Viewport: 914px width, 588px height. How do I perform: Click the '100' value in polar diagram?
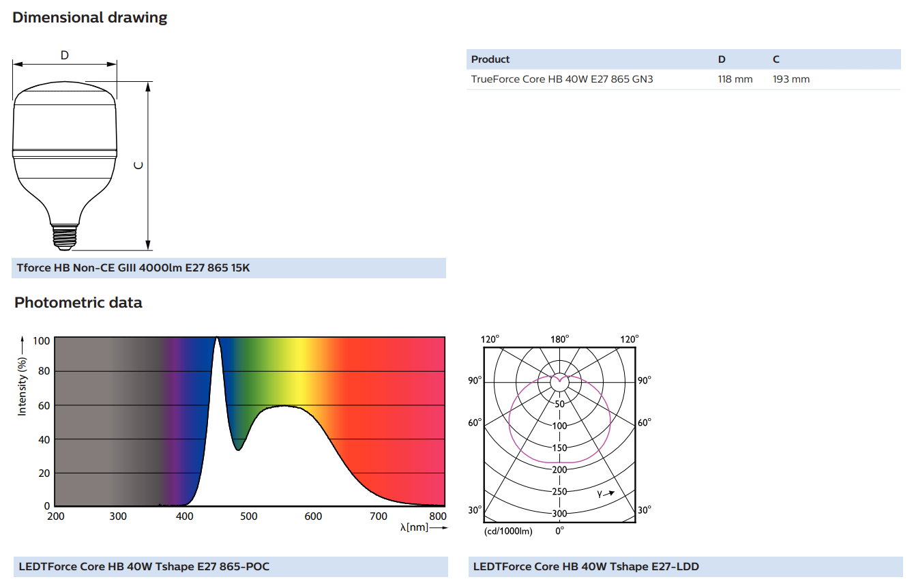click(x=559, y=426)
